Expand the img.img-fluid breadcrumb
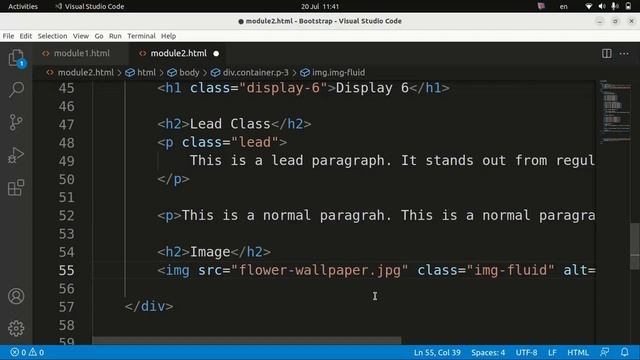 coord(338,73)
